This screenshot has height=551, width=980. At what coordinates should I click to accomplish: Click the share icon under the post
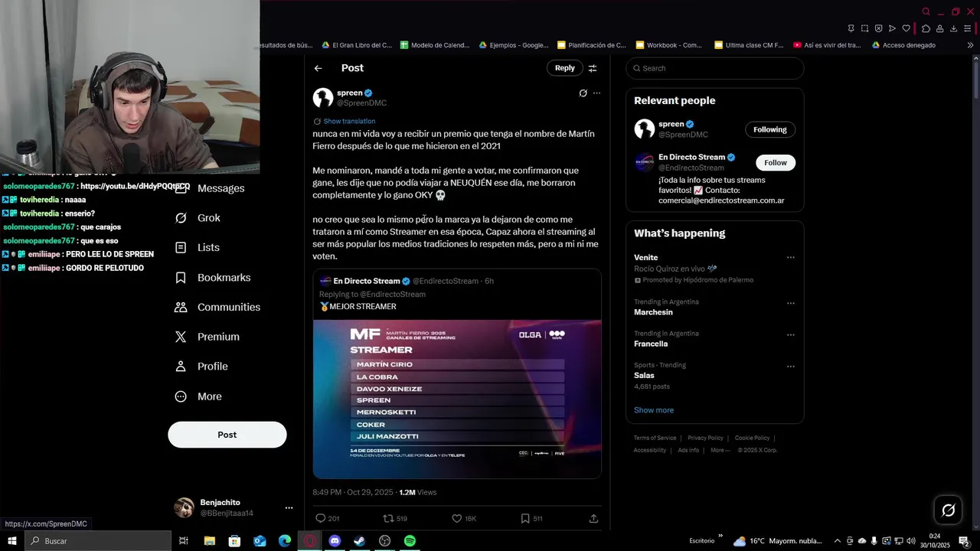[593, 519]
